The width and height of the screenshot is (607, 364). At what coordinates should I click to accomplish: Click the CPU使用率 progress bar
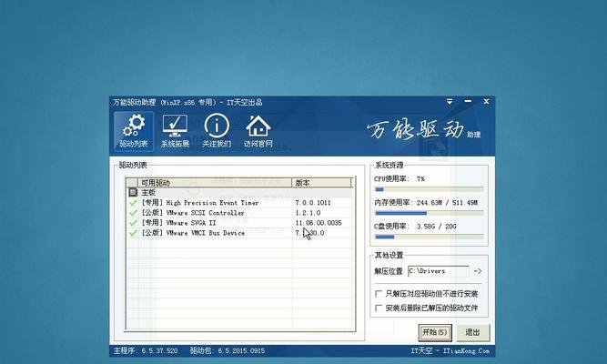click(429, 189)
